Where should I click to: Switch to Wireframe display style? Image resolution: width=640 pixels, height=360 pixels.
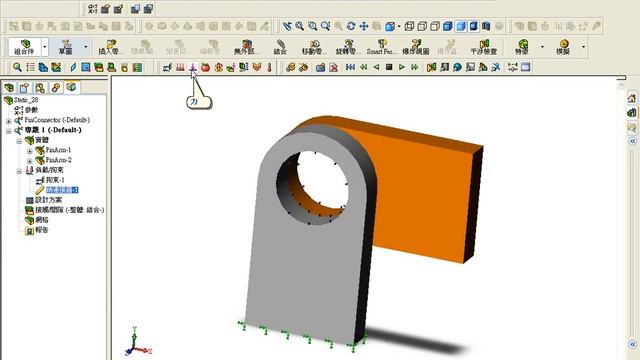tap(409, 26)
